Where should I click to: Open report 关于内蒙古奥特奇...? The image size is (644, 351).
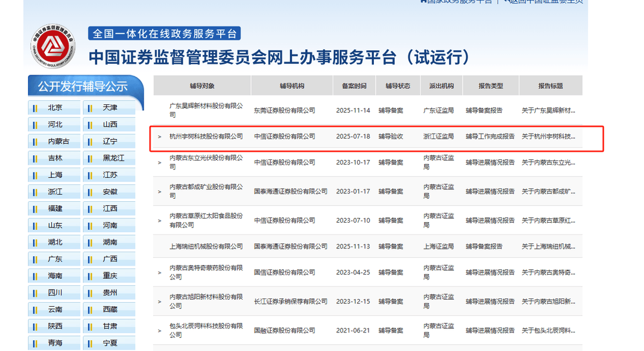coord(549,272)
